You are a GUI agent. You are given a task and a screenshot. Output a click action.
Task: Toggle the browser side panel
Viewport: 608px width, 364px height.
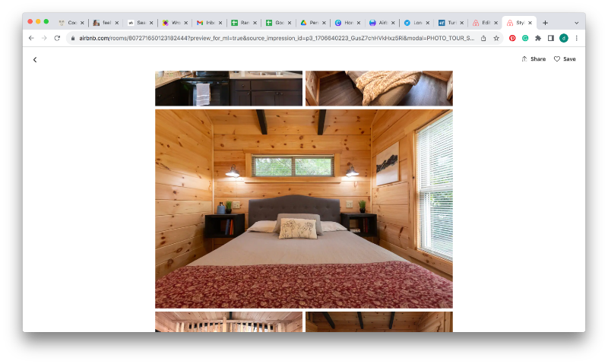click(551, 38)
